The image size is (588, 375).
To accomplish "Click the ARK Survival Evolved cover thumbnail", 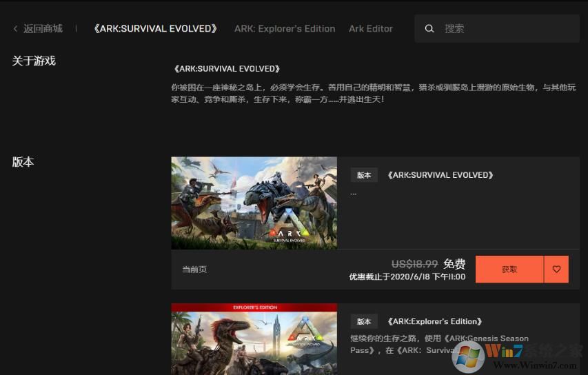I will (254, 203).
